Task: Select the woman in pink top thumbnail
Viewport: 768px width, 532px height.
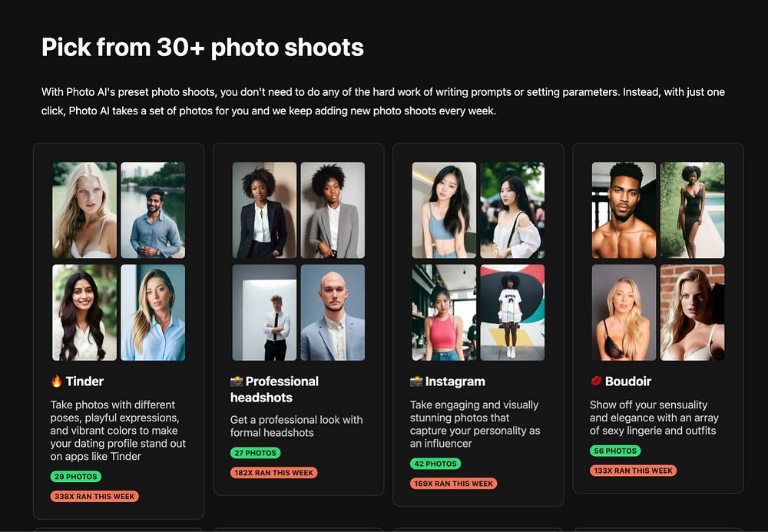Action: point(444,312)
